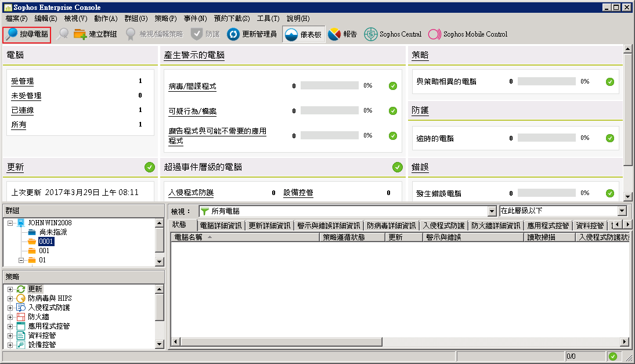
Task: Switch to 防火牆詳細資訊 tab
Action: click(496, 225)
